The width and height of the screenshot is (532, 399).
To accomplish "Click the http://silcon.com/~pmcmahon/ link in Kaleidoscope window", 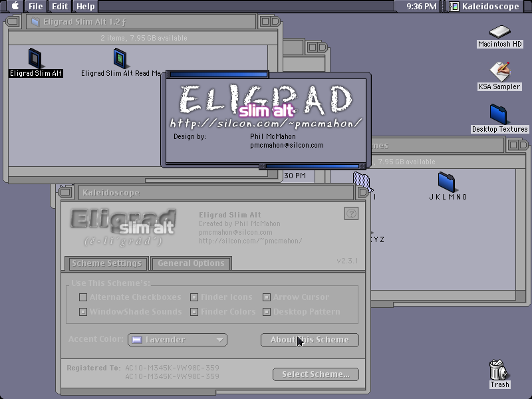I will (251, 241).
